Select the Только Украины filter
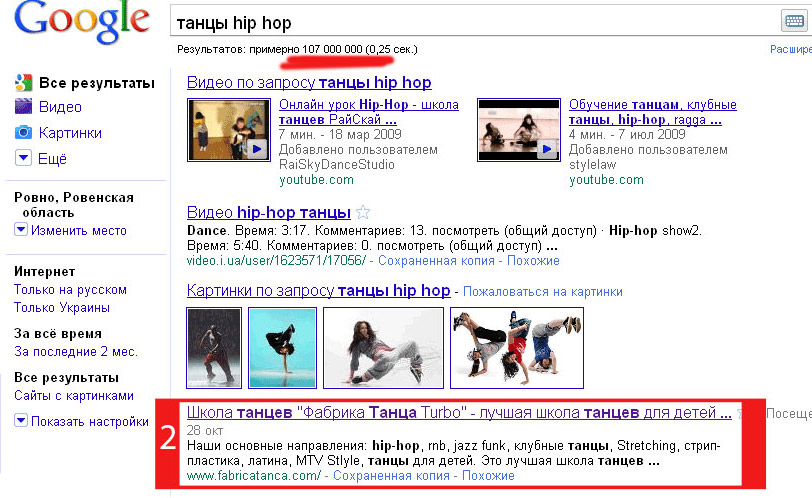 62,307
